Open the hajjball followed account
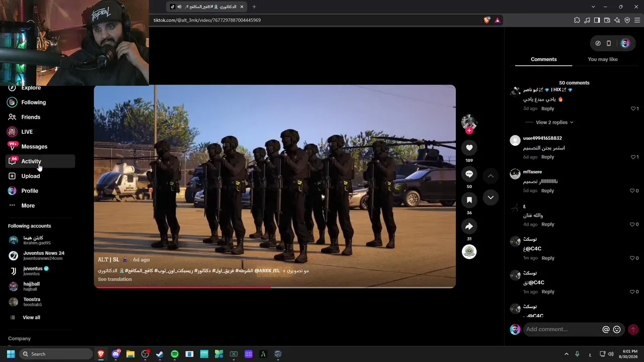This screenshot has width=644, height=362. 24,286
